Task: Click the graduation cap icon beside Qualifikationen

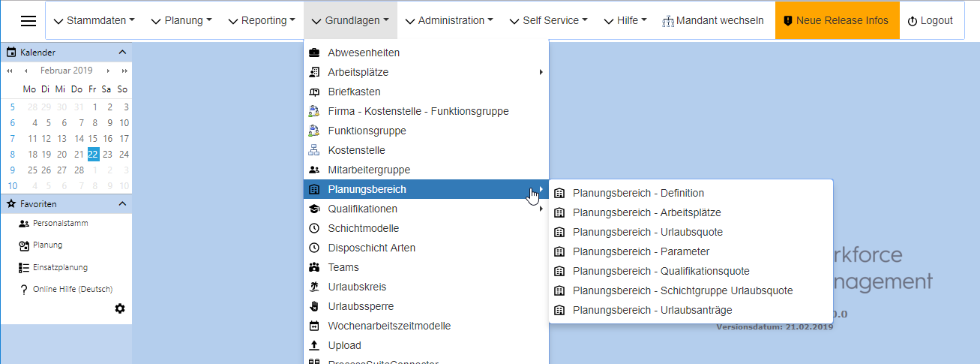Action: [314, 209]
